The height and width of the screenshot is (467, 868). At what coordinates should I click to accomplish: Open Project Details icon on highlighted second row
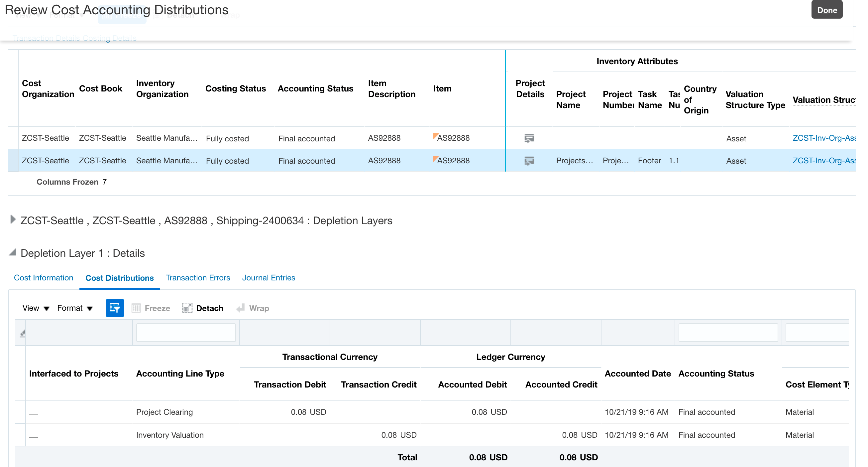529,161
